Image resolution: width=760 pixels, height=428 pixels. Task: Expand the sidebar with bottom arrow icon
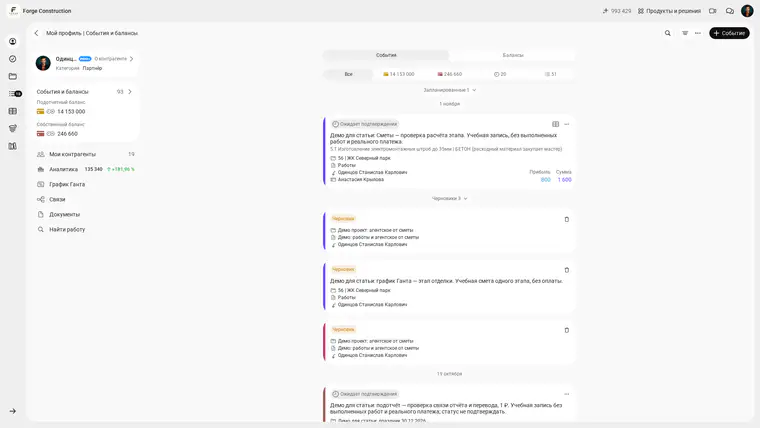[x=13, y=411]
